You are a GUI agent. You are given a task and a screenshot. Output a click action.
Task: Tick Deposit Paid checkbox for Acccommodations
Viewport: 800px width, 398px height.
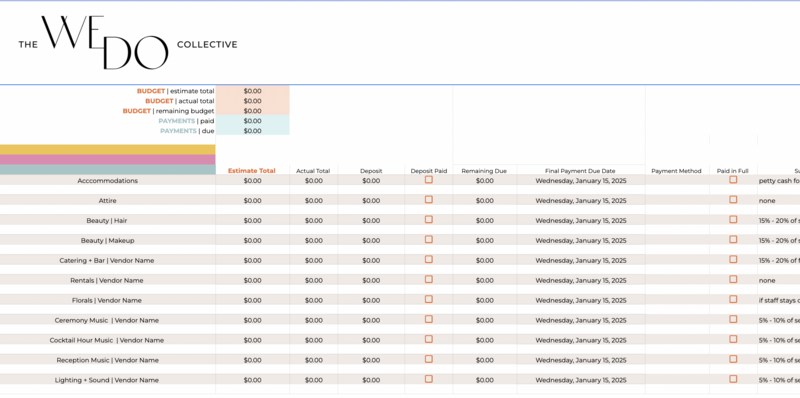point(429,180)
